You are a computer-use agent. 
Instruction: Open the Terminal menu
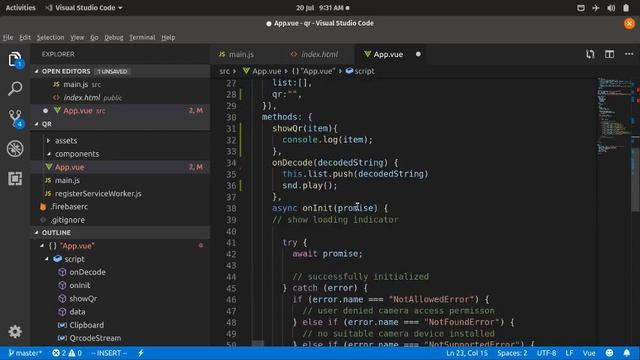tap(142, 38)
